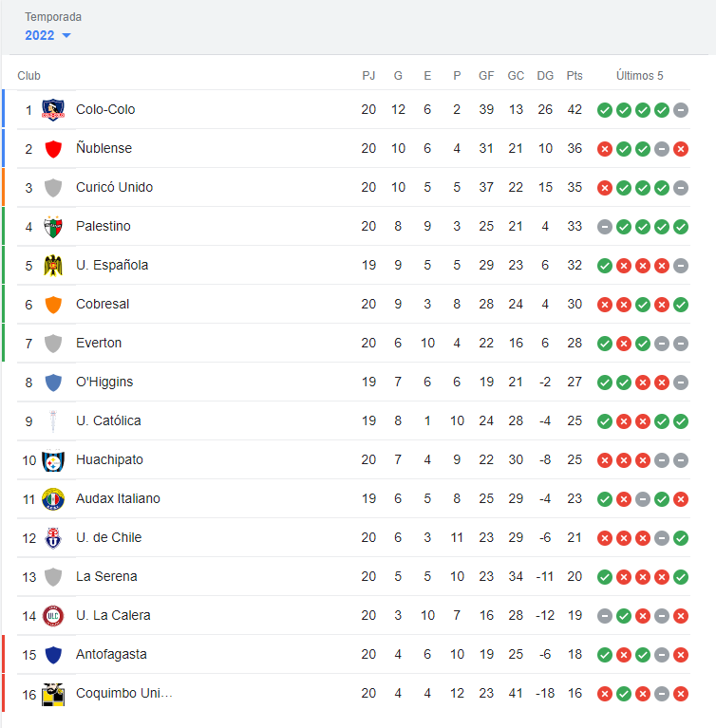Click the Palestino club crest

coord(53,227)
